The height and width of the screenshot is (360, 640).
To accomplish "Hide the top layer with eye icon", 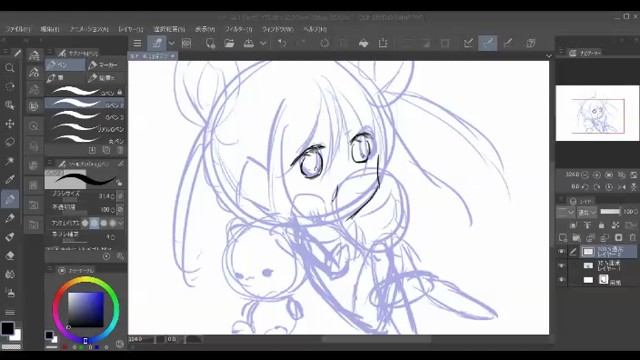I will (x=562, y=251).
